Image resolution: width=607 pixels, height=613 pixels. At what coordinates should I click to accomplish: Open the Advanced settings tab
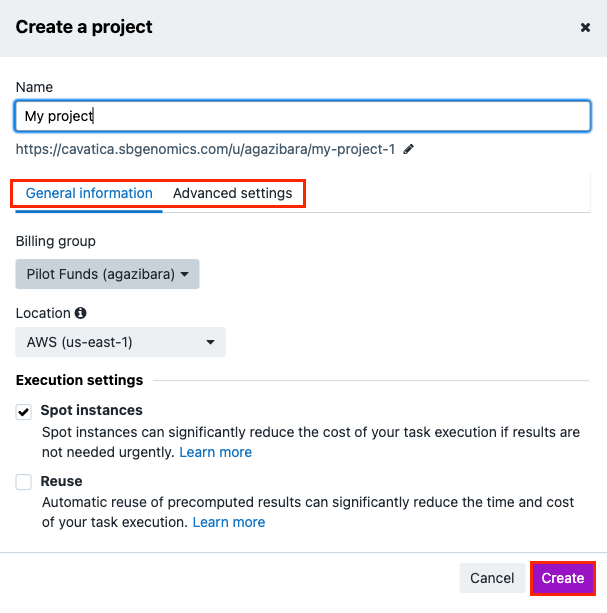coord(232,193)
